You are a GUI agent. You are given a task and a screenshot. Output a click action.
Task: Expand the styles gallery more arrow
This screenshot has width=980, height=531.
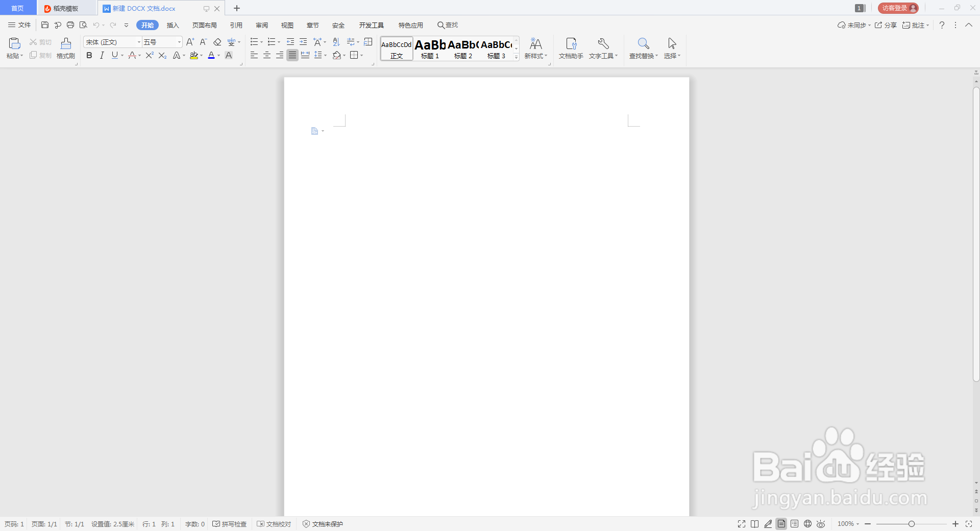(x=517, y=57)
